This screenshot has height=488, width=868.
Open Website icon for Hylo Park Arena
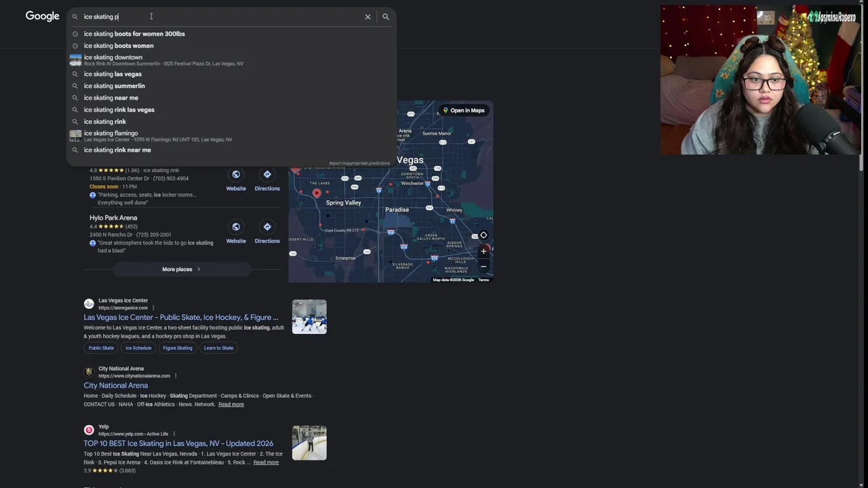click(236, 227)
